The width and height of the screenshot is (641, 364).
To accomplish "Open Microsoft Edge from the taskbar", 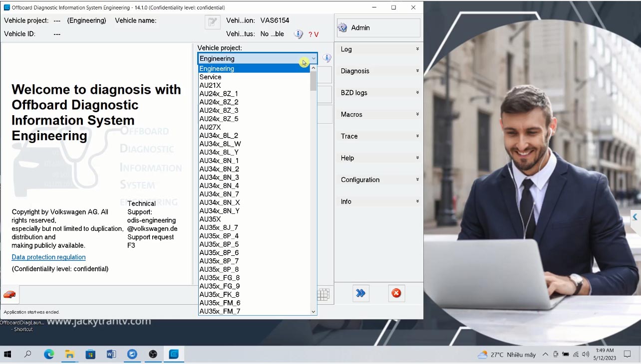I will (49, 355).
